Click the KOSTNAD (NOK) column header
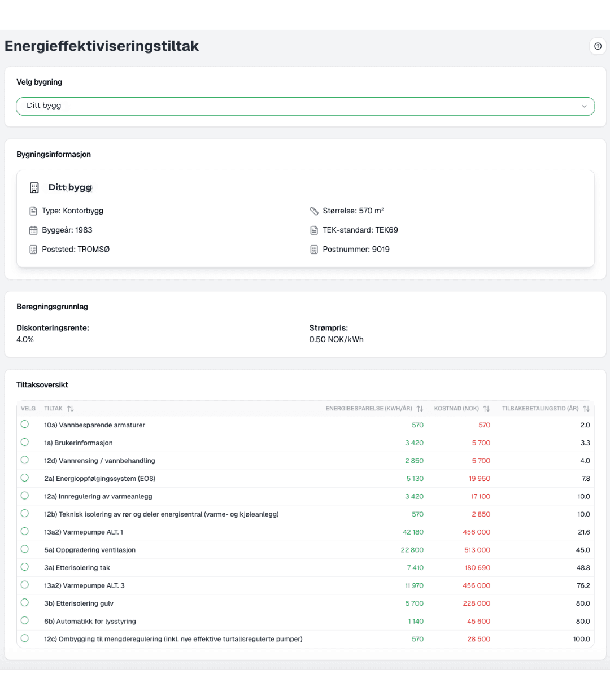The height and width of the screenshot is (700, 610). click(456, 408)
